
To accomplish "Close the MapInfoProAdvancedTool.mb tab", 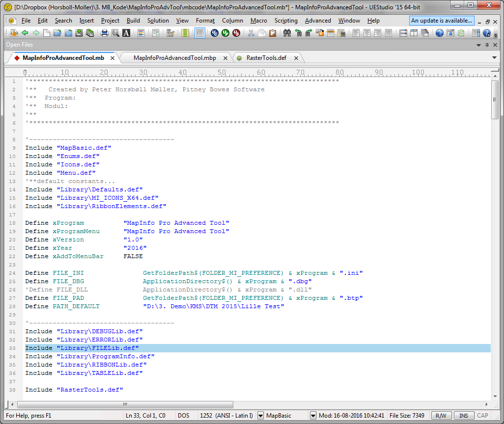I will point(112,58).
